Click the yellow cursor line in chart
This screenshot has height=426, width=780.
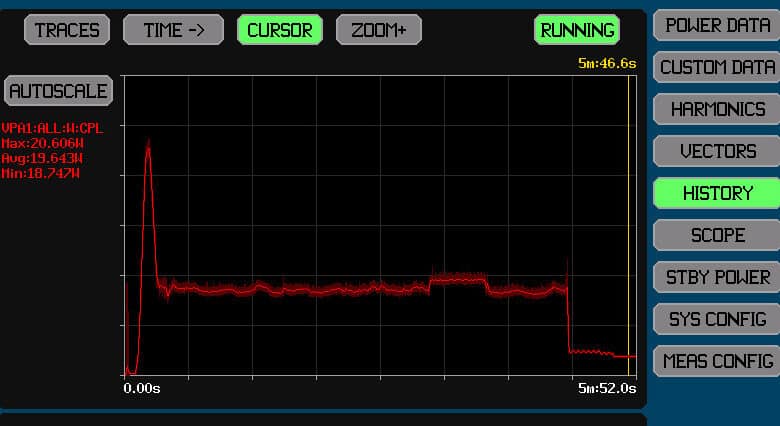pyautogui.click(x=628, y=224)
